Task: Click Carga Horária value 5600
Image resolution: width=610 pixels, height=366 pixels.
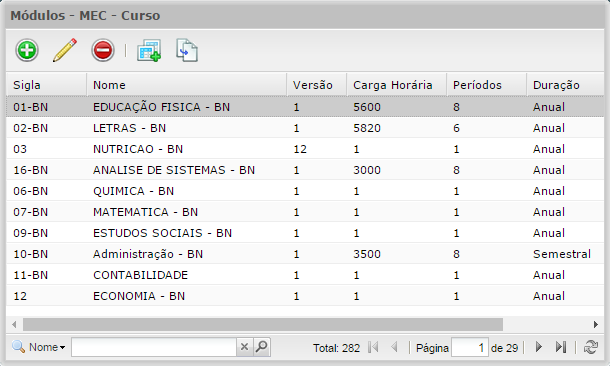Action: click(367, 107)
